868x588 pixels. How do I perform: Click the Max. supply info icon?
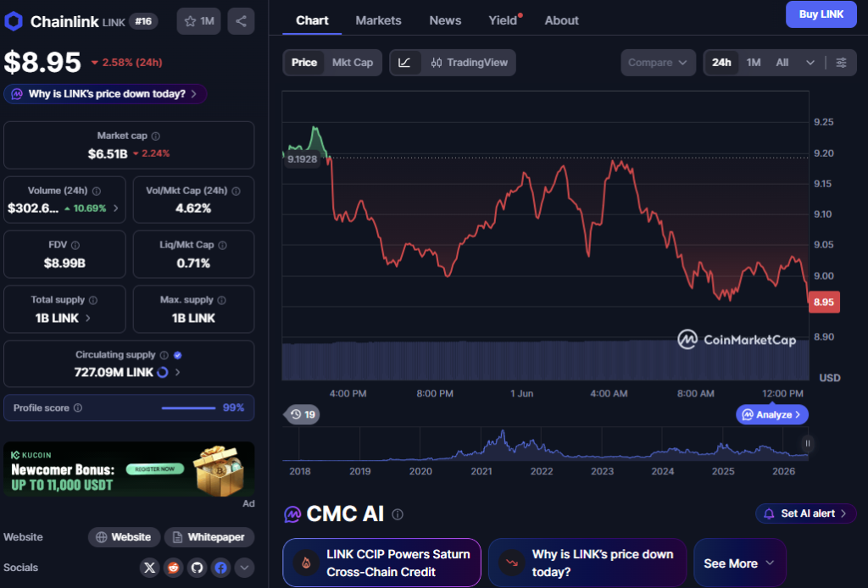click(x=222, y=300)
